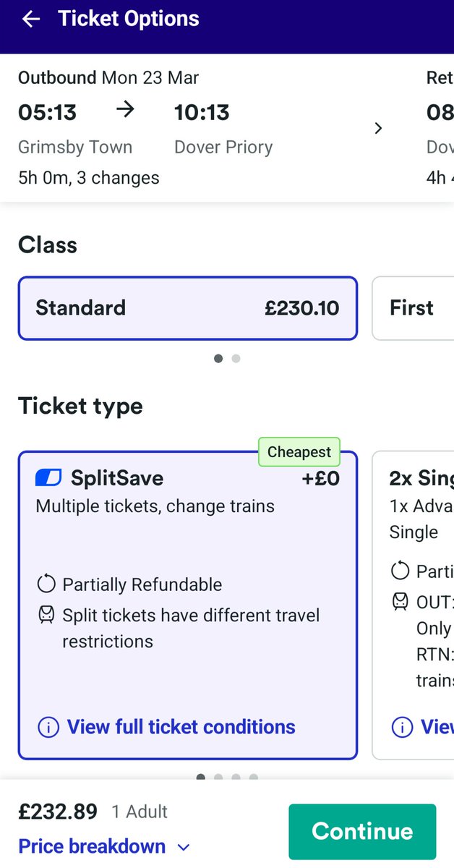Open outbound journey details chevron
The image size is (454, 868).
(x=377, y=129)
